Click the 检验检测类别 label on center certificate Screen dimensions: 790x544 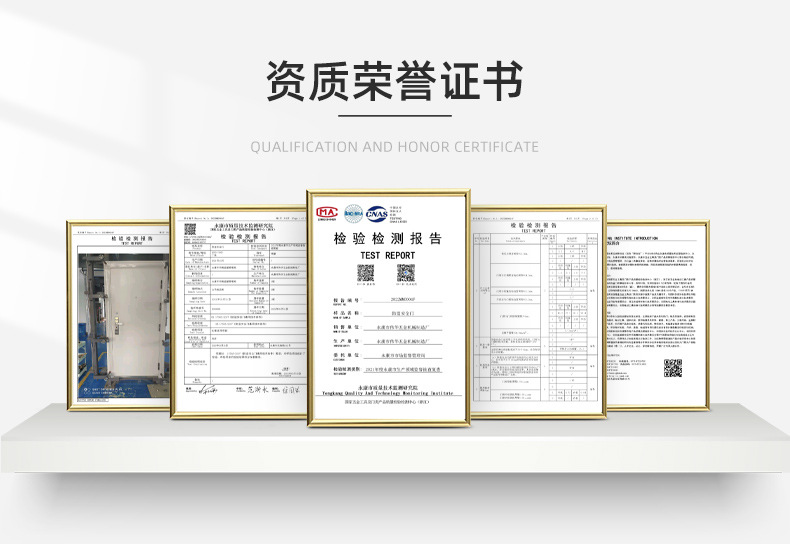point(347,369)
